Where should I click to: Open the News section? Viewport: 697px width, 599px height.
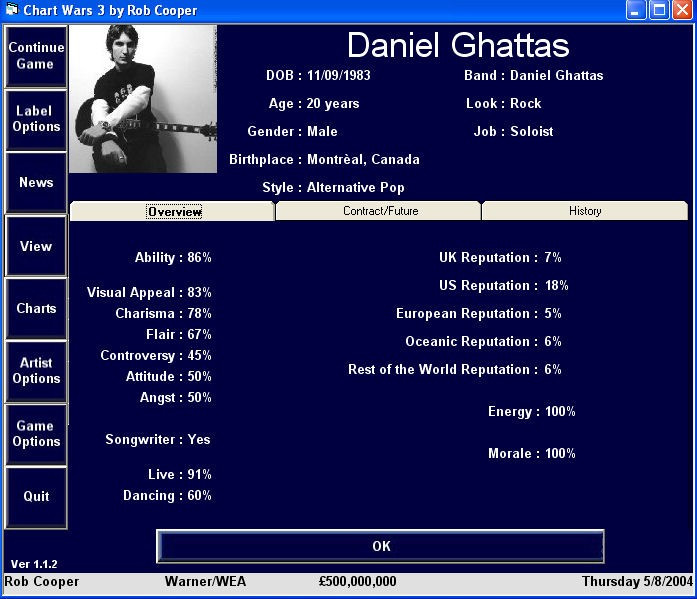[x=36, y=182]
